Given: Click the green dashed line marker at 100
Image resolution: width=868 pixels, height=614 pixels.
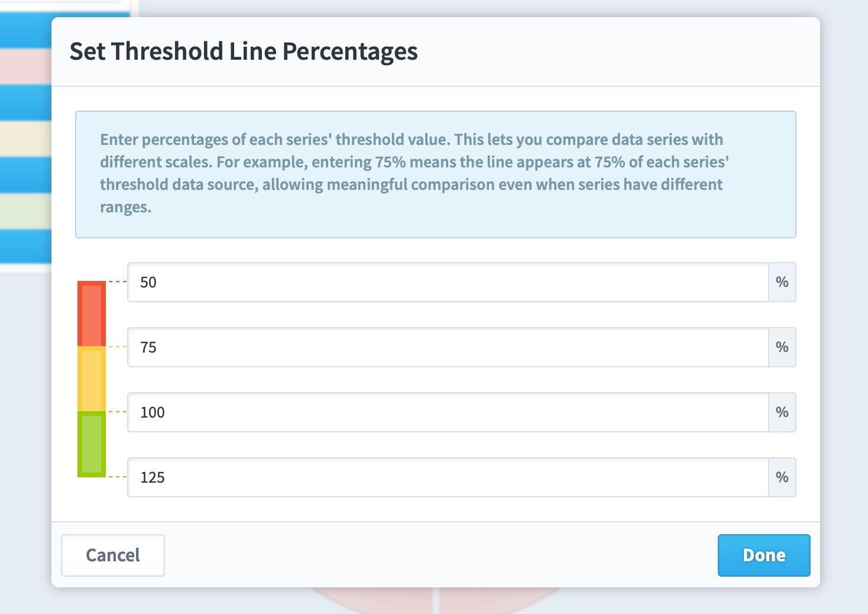Looking at the screenshot, I should (x=117, y=412).
